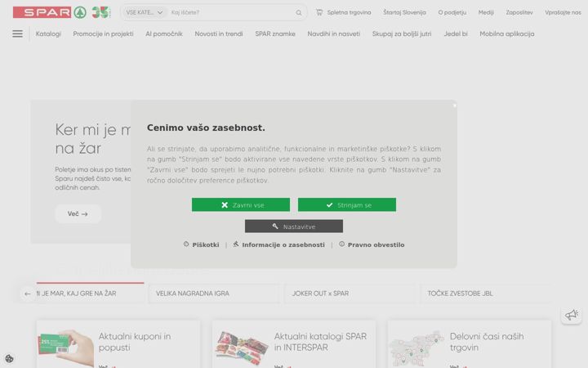Open AI pomočnik menu item
This screenshot has height=368, width=588.
pyautogui.click(x=164, y=34)
